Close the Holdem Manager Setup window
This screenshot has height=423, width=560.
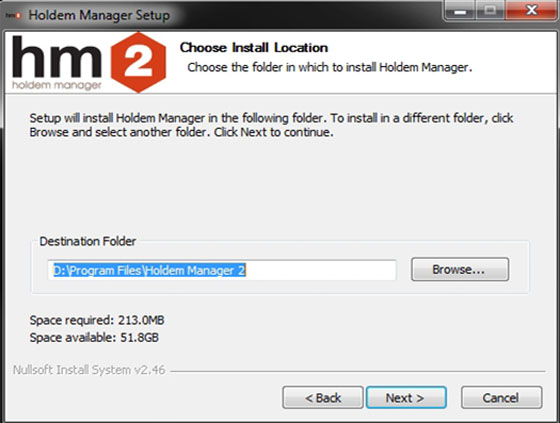pos(531,10)
